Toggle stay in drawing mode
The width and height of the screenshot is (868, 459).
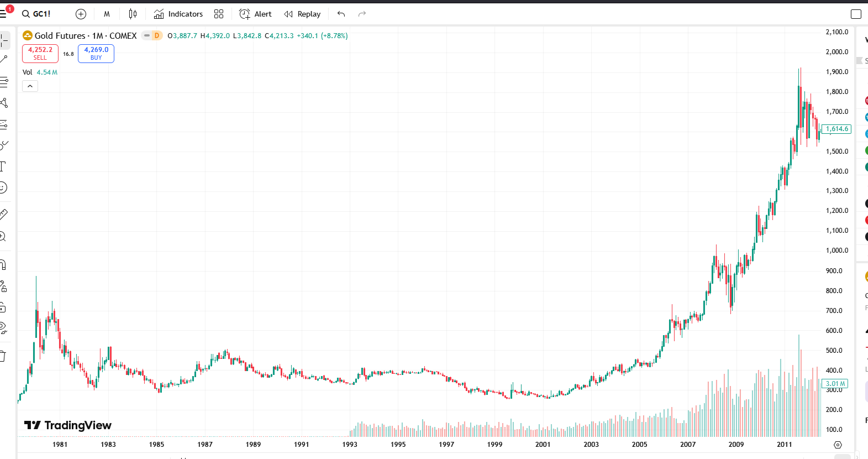pos(3,286)
